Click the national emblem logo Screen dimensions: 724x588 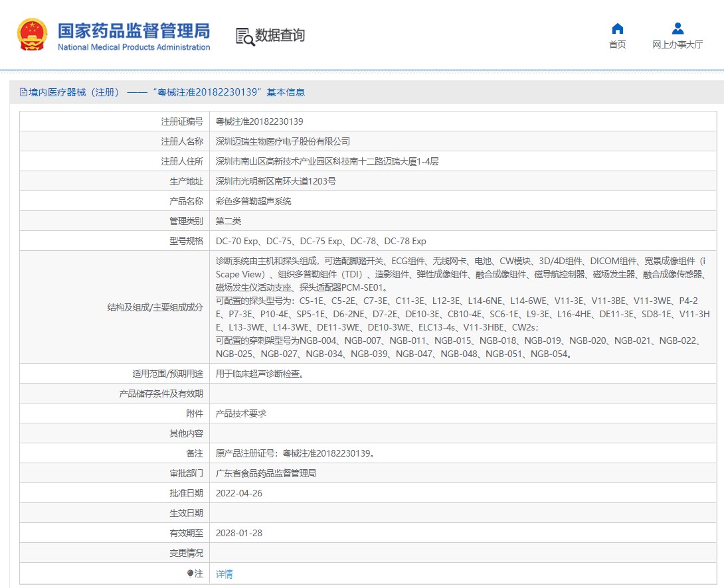(32, 35)
